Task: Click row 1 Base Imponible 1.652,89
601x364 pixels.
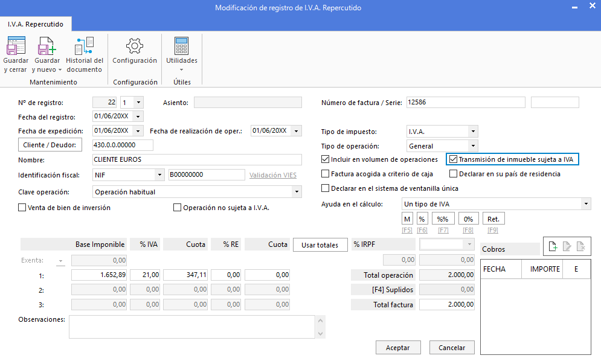Action: click(x=99, y=275)
